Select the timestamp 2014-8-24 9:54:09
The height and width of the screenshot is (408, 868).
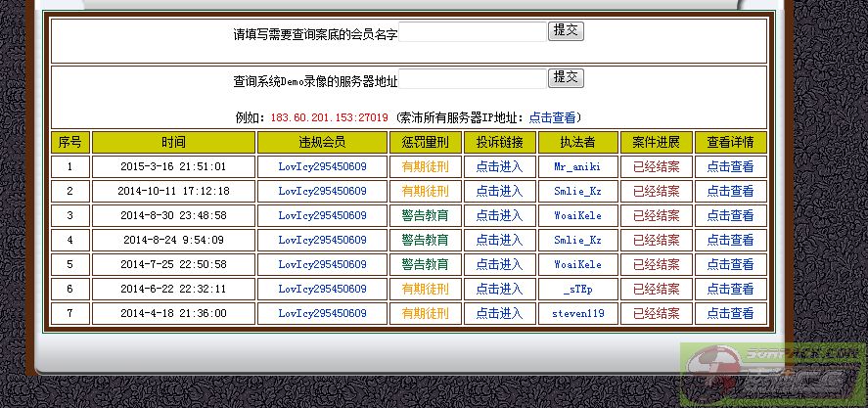[x=173, y=240]
